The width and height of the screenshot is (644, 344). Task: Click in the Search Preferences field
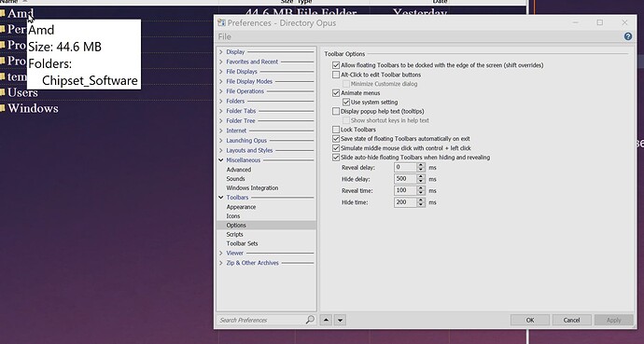[x=261, y=320]
